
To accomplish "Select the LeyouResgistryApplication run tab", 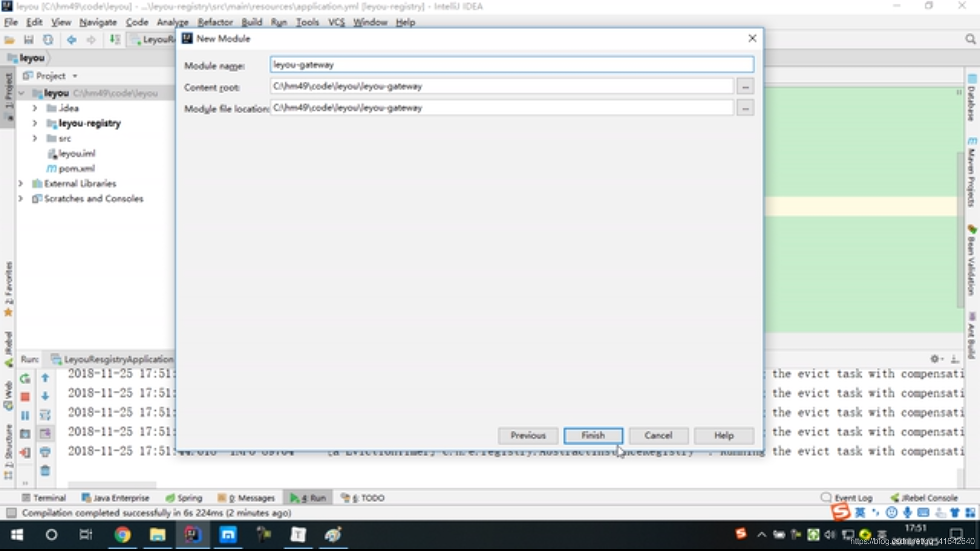I will click(113, 359).
